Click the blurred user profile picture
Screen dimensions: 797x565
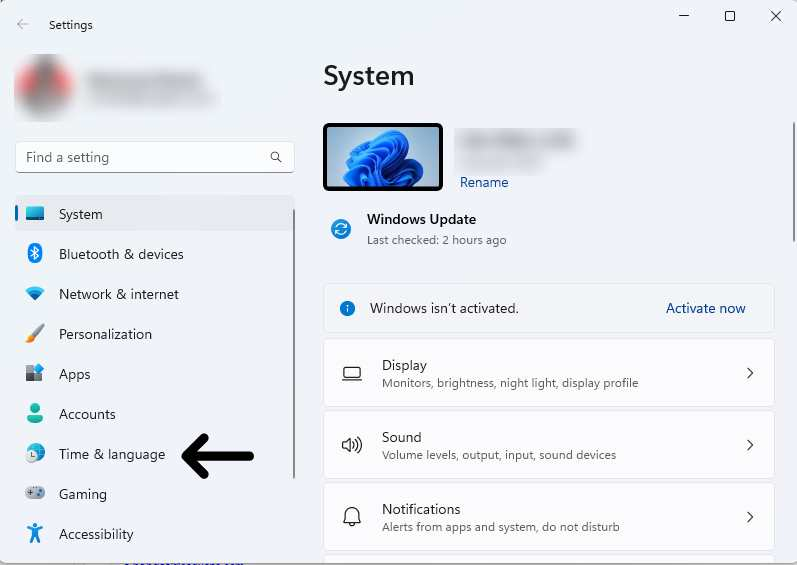pyautogui.click(x=44, y=85)
